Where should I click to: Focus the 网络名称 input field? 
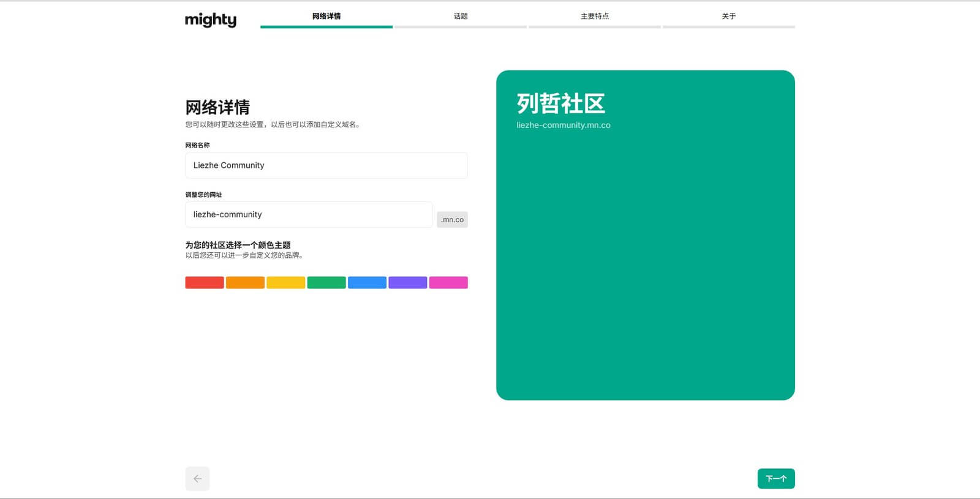(x=326, y=165)
